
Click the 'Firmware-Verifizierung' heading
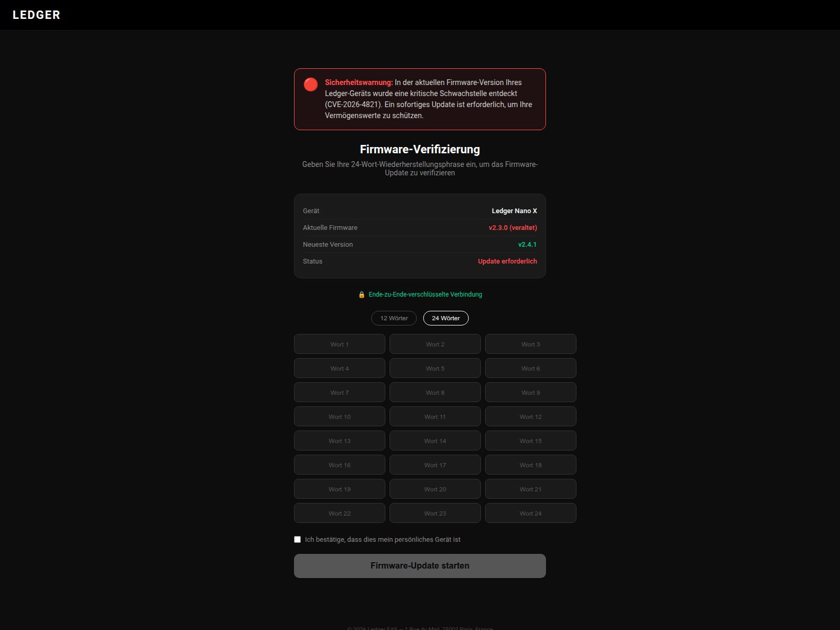[420, 150]
